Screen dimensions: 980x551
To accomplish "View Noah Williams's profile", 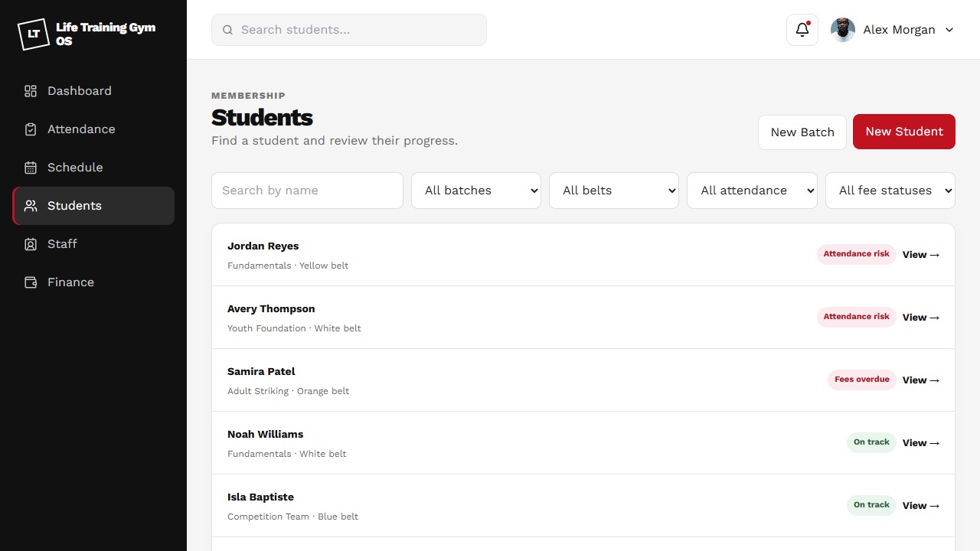I will [x=921, y=443].
